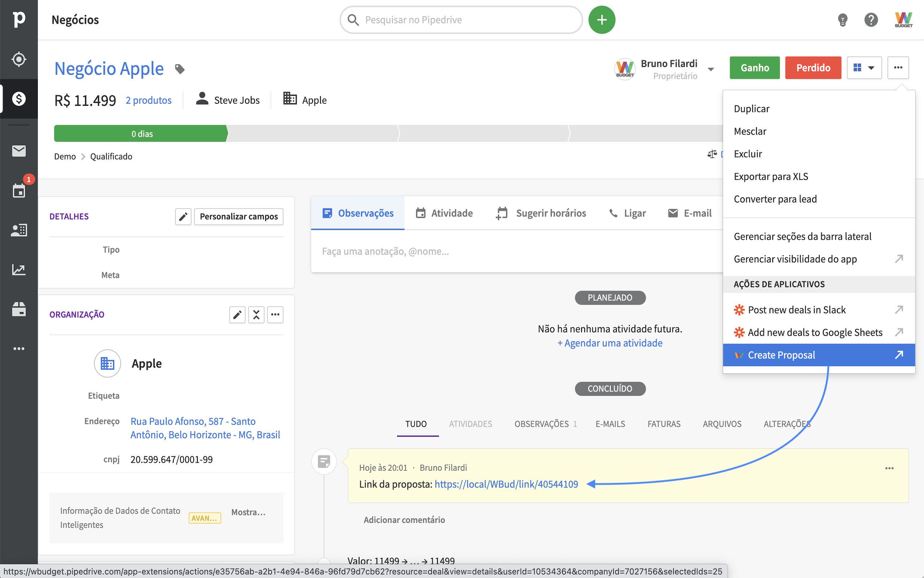Viewport: 924px width, 578px height.
Task: Select the OBSERVAÇÕES filter tab
Action: [x=546, y=424]
